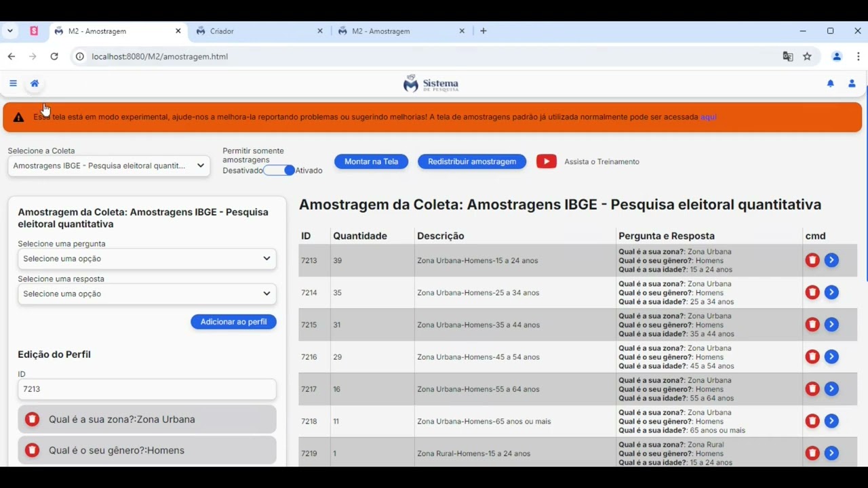This screenshot has width=868, height=488.
Task: Remove 'gênero: Homens' from profile
Action: coord(32,450)
